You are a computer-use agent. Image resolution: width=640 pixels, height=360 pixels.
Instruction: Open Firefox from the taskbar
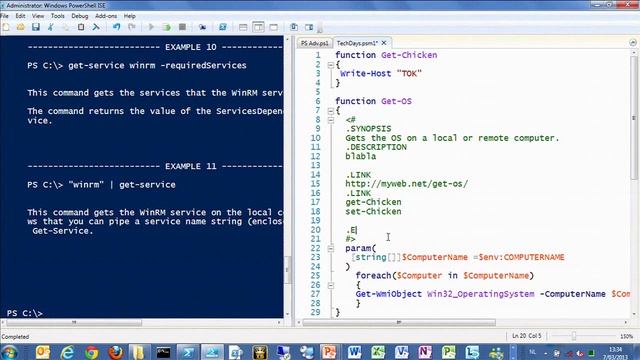(116, 352)
